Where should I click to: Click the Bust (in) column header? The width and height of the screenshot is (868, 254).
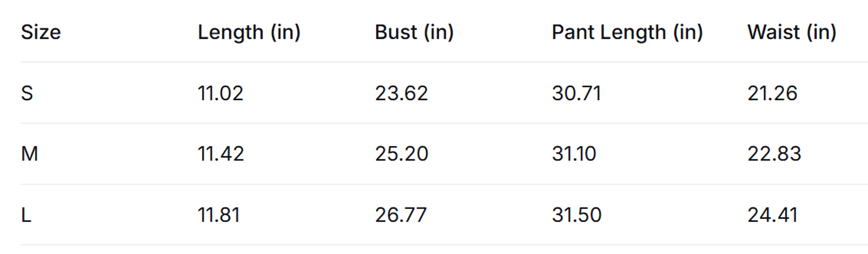[415, 33]
